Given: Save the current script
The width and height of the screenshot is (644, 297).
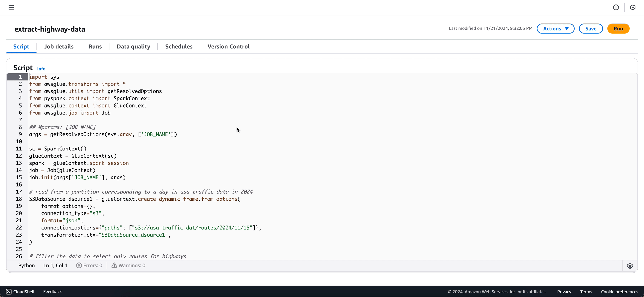Looking at the screenshot, I should coord(591,28).
